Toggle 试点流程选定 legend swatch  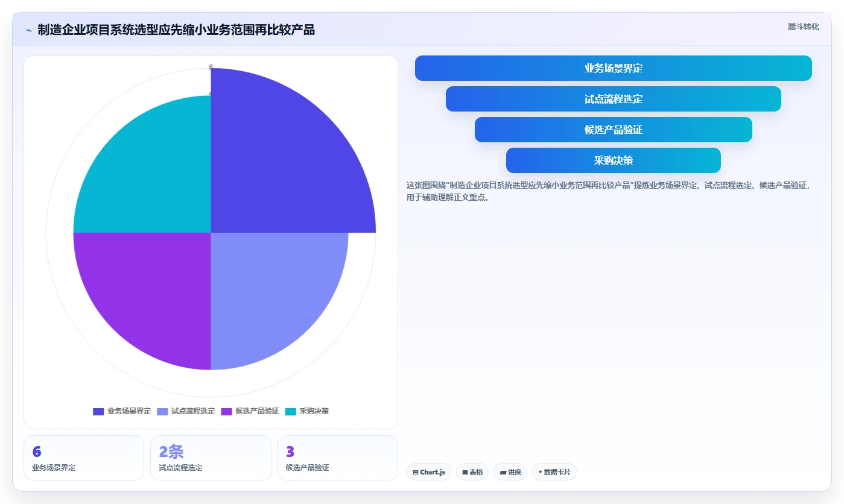162,411
